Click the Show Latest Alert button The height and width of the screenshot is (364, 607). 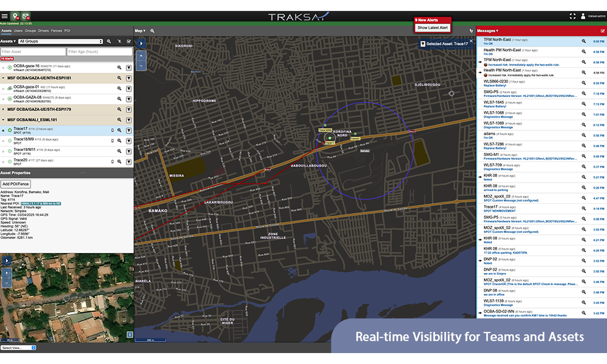(432, 27)
